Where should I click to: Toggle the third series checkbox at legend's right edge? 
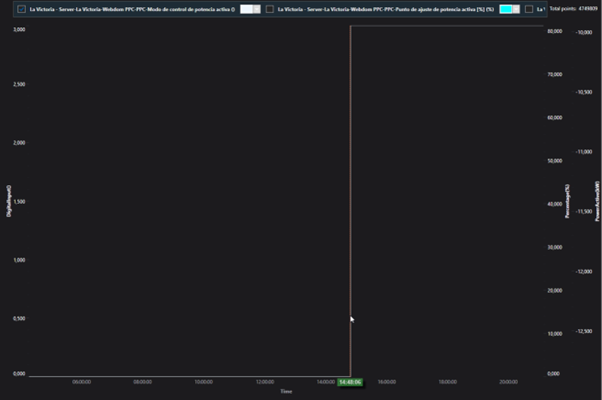tap(529, 9)
